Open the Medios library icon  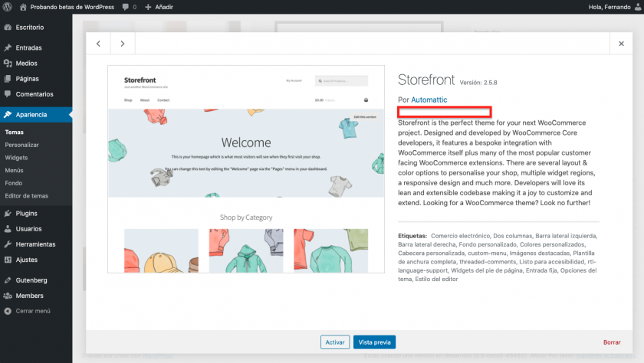(x=8, y=64)
